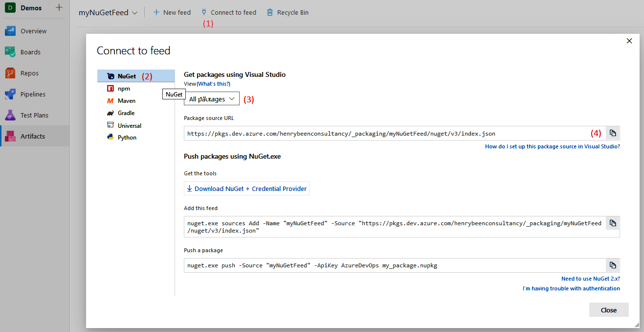
Task: Click the Gradle elephant icon
Action: pyautogui.click(x=110, y=113)
